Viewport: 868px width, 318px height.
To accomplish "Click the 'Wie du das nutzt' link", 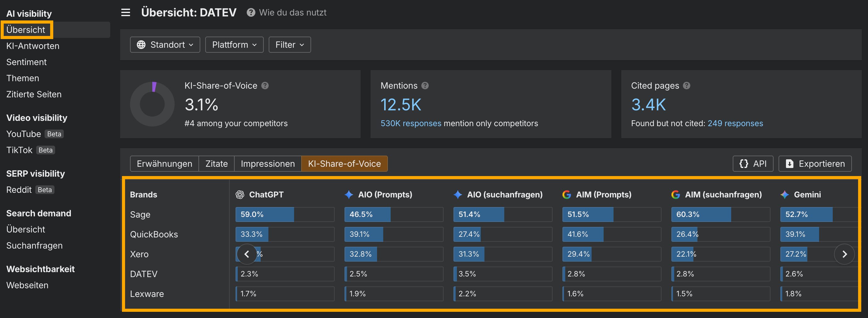I will pyautogui.click(x=293, y=13).
